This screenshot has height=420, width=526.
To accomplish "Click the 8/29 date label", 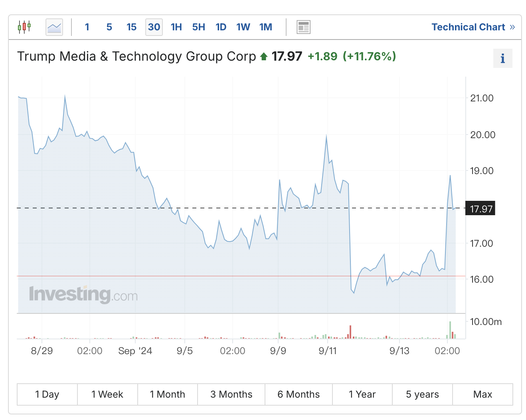I will point(42,351).
